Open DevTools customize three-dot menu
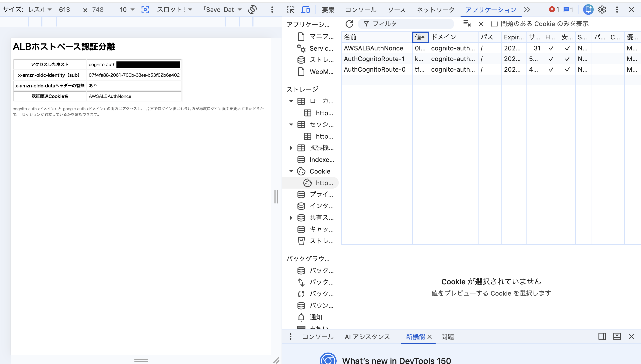This screenshot has height=364, width=641. click(617, 10)
